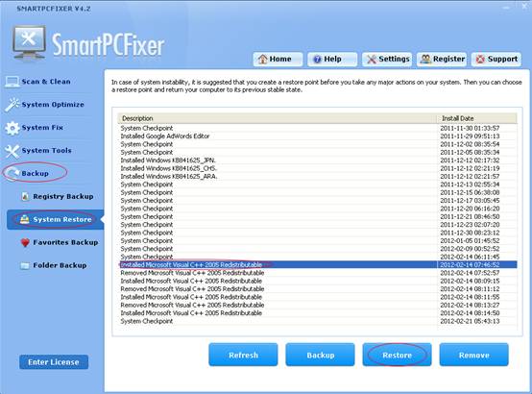The width and height of the screenshot is (532, 394).
Task: Open the Settings tab
Action: [387, 60]
